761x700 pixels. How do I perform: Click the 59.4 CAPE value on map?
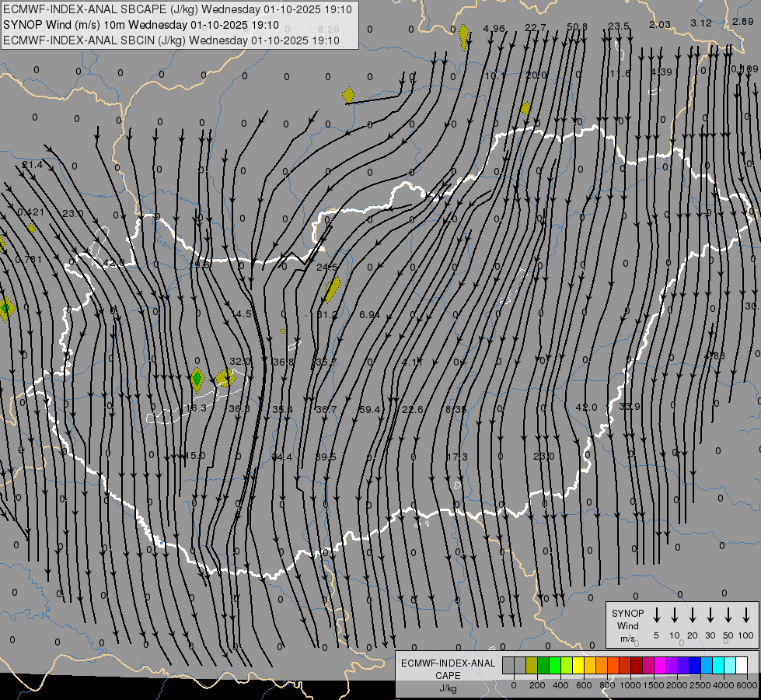click(x=369, y=410)
